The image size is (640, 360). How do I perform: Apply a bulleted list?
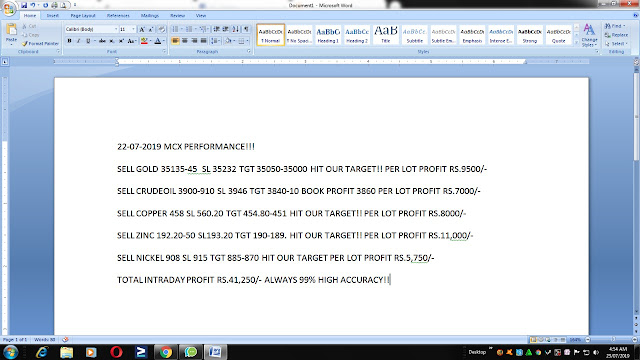pyautogui.click(x=176, y=29)
